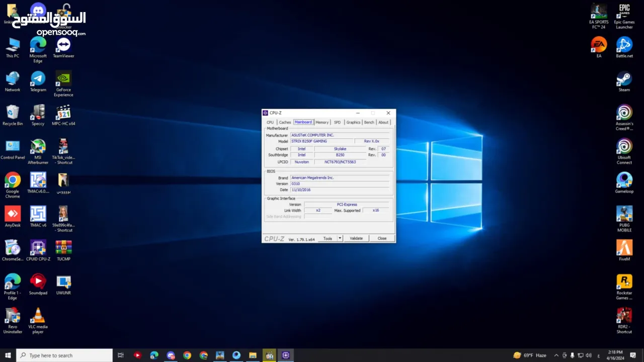Open the EA app desktop icon
Viewport: 644px width, 362px height.
[x=599, y=48]
